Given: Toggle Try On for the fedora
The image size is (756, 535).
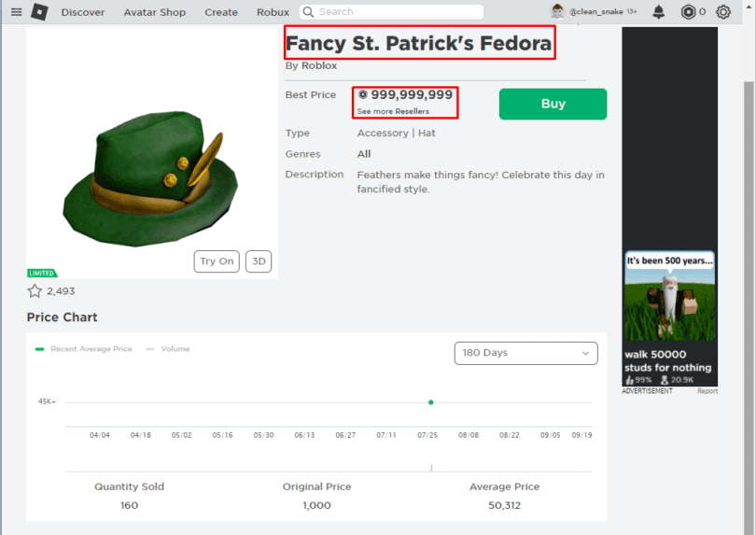Looking at the screenshot, I should (217, 261).
